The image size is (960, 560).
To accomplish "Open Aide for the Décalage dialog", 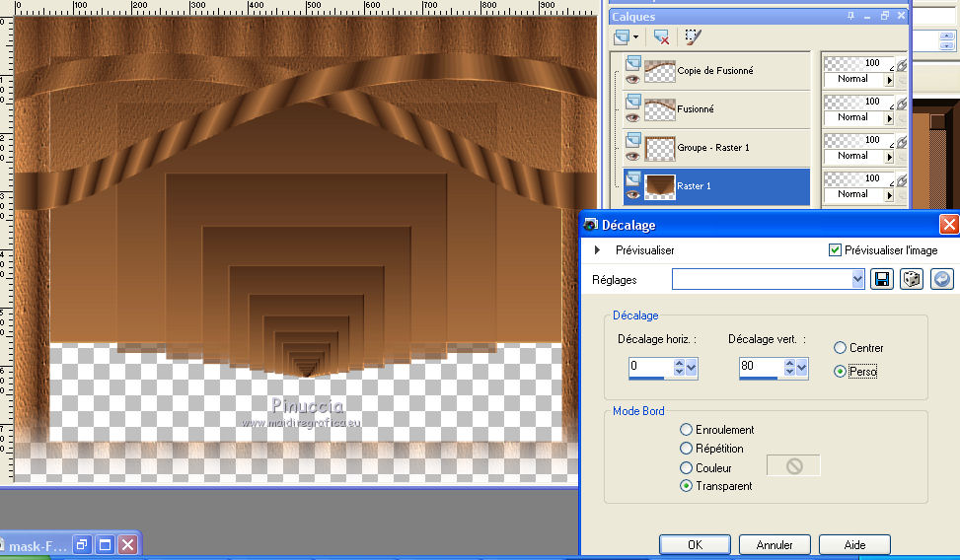I will tap(854, 544).
